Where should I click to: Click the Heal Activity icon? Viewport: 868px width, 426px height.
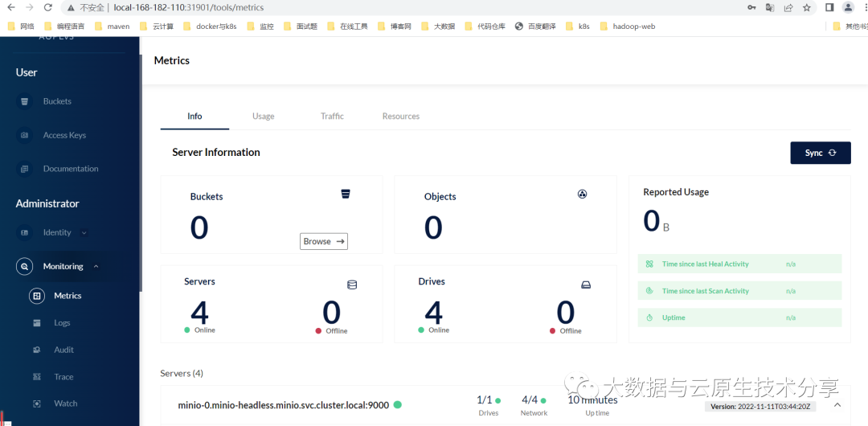click(650, 264)
